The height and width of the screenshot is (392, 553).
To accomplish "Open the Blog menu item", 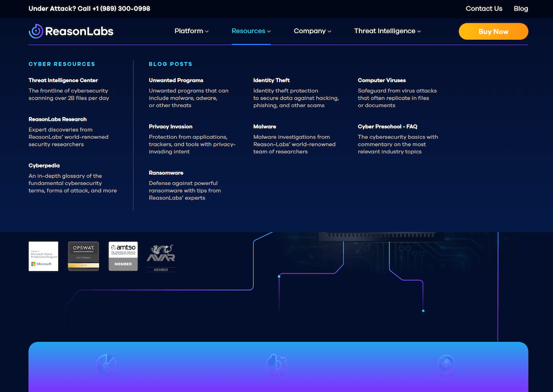I will coord(521,9).
